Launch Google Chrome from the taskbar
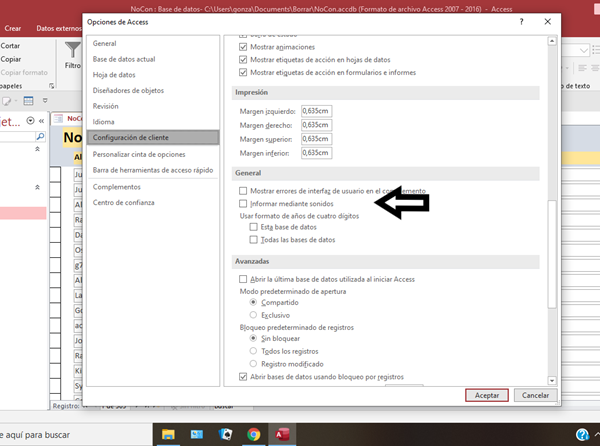The height and width of the screenshot is (446, 600). [254, 435]
